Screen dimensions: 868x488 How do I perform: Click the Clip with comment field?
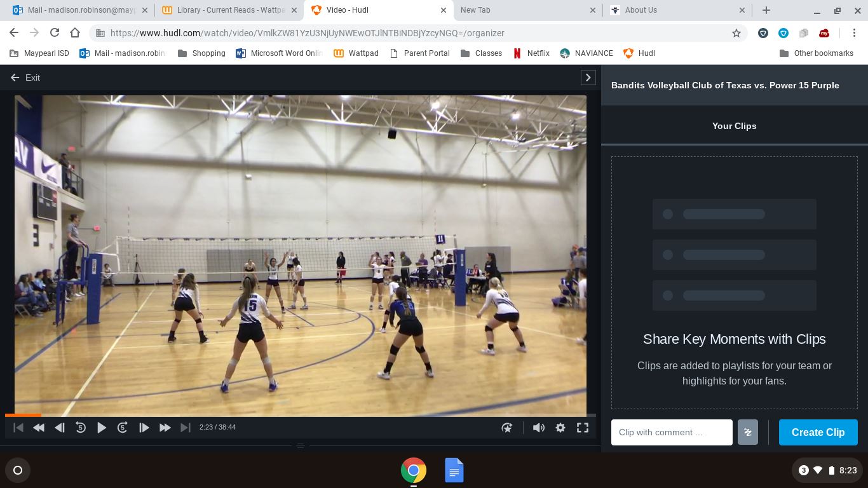click(671, 432)
